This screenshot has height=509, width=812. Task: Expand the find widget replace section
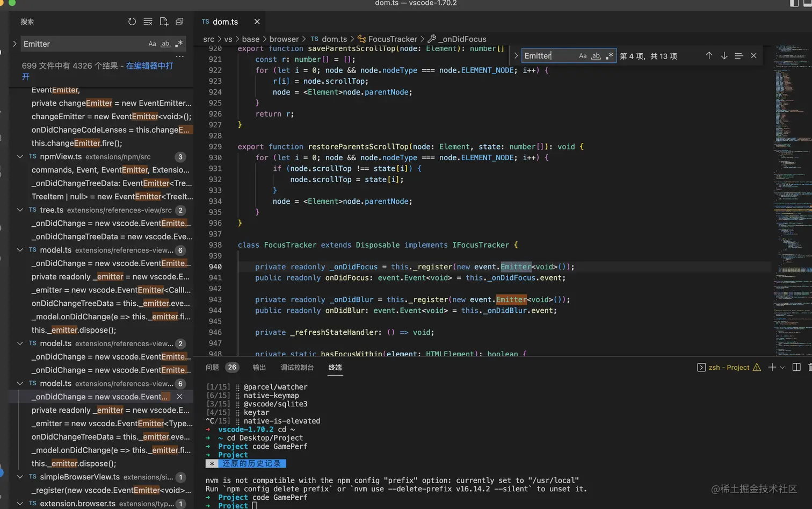point(516,55)
